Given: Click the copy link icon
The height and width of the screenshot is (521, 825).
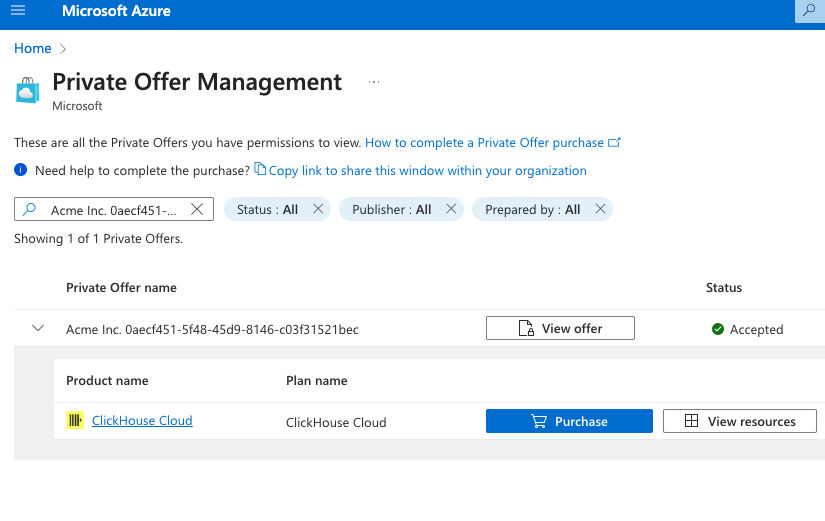Looking at the screenshot, I should point(260,169).
